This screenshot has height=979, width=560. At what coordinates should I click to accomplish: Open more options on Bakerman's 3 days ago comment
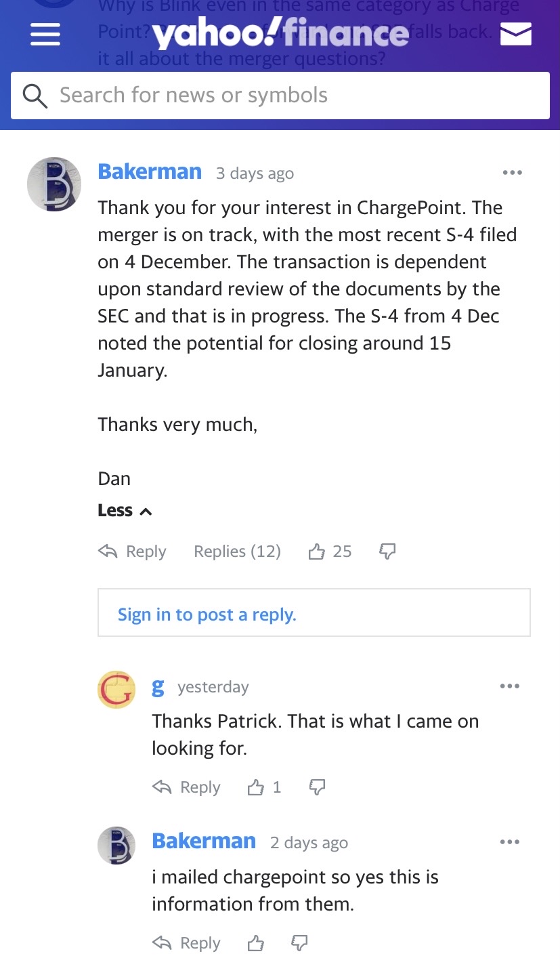[x=513, y=173]
